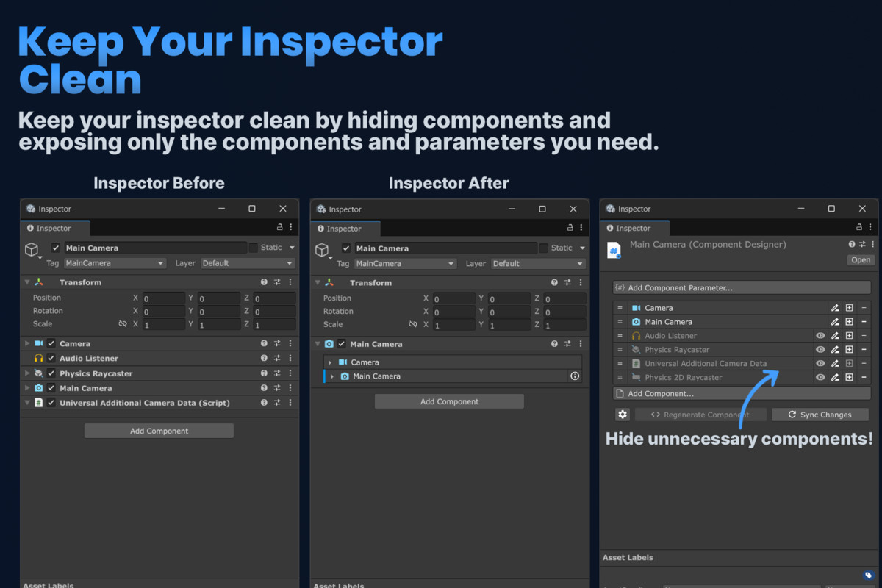Click the edit pencil for Physics 2D Raycaster row
The height and width of the screenshot is (588, 882).
pos(835,378)
